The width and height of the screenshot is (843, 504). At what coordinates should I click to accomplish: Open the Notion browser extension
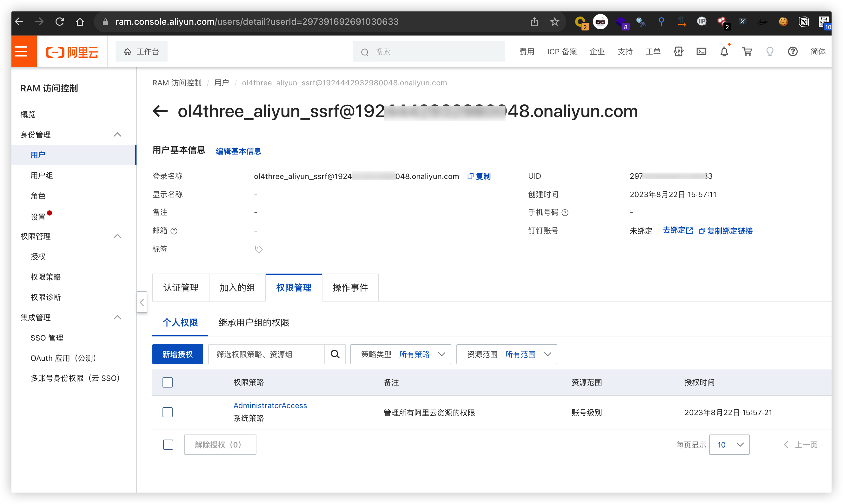point(803,22)
